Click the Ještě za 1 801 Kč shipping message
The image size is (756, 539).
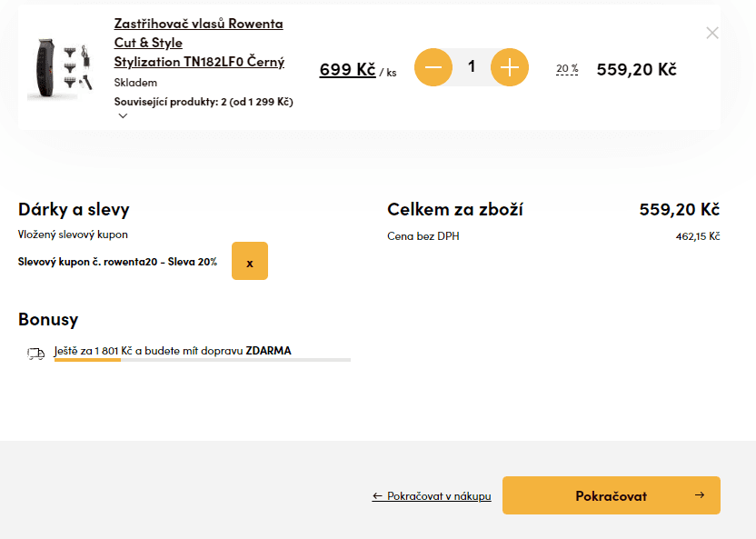point(173,351)
